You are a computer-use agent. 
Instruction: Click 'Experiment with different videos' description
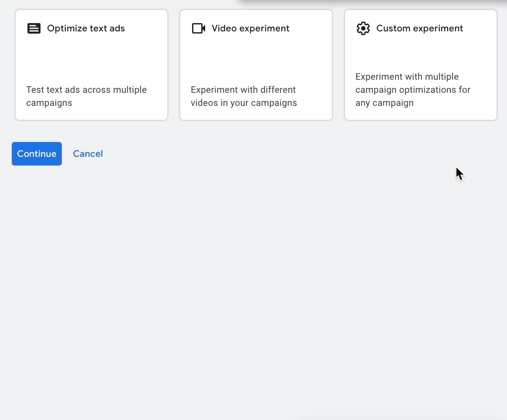point(244,96)
